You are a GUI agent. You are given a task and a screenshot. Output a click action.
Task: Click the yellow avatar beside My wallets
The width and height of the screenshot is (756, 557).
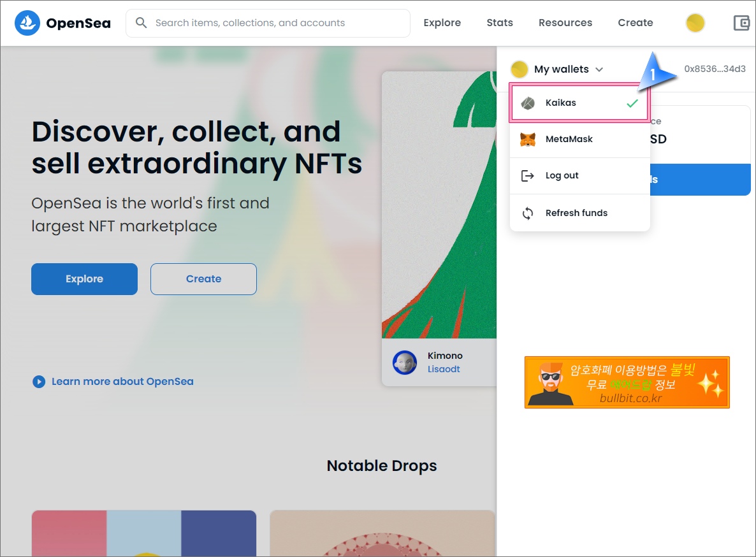pyautogui.click(x=520, y=69)
